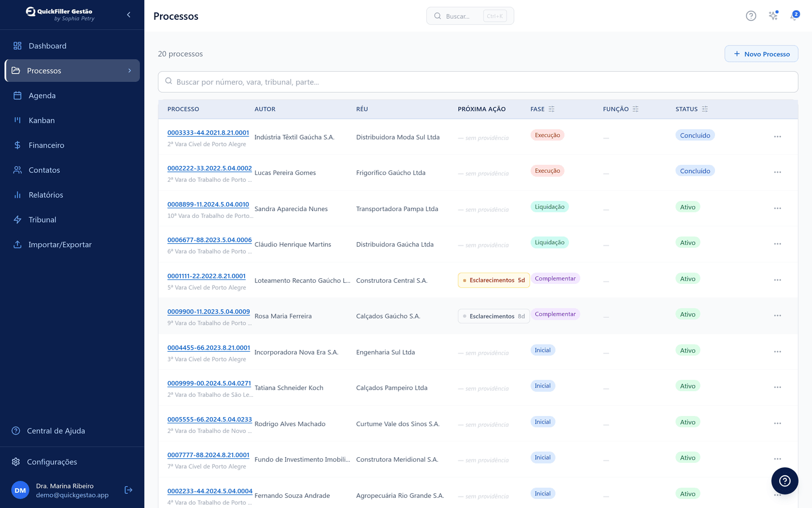Open the AI sparkle assistant icon
This screenshot has height=508, width=812.
[x=773, y=16]
